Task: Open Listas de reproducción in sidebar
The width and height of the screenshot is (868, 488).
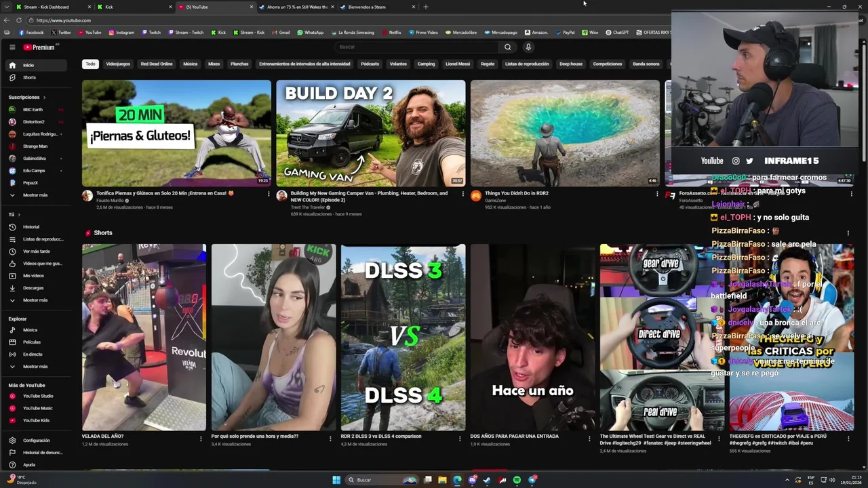Action: pos(37,239)
